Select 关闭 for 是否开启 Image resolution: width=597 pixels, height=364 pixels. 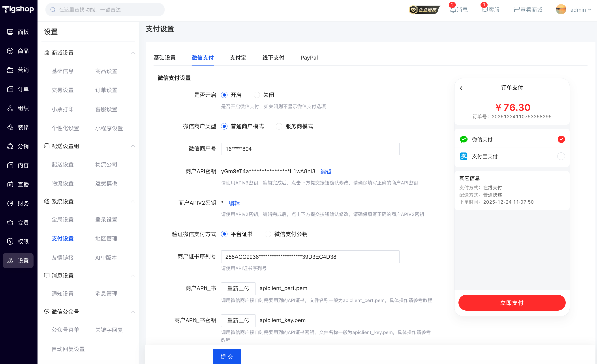(x=257, y=95)
